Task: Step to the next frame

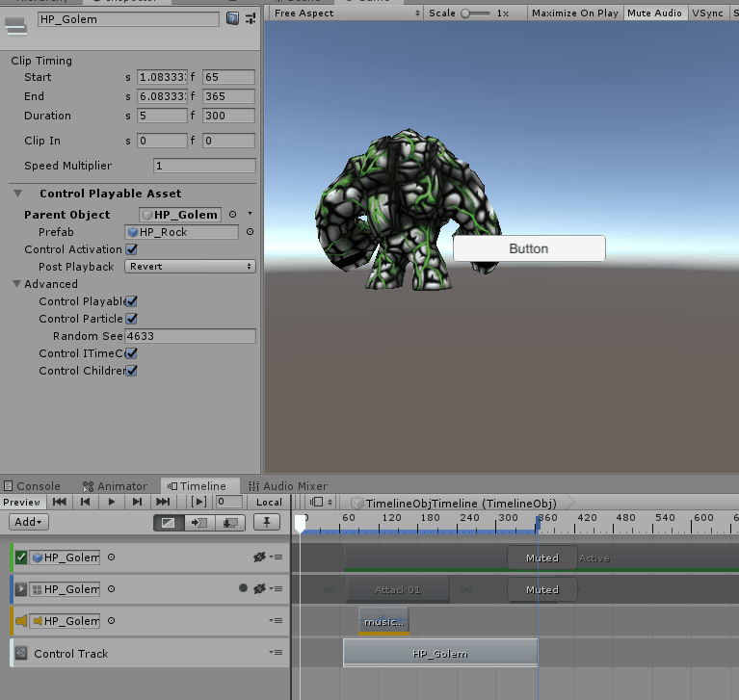Action: pos(137,502)
